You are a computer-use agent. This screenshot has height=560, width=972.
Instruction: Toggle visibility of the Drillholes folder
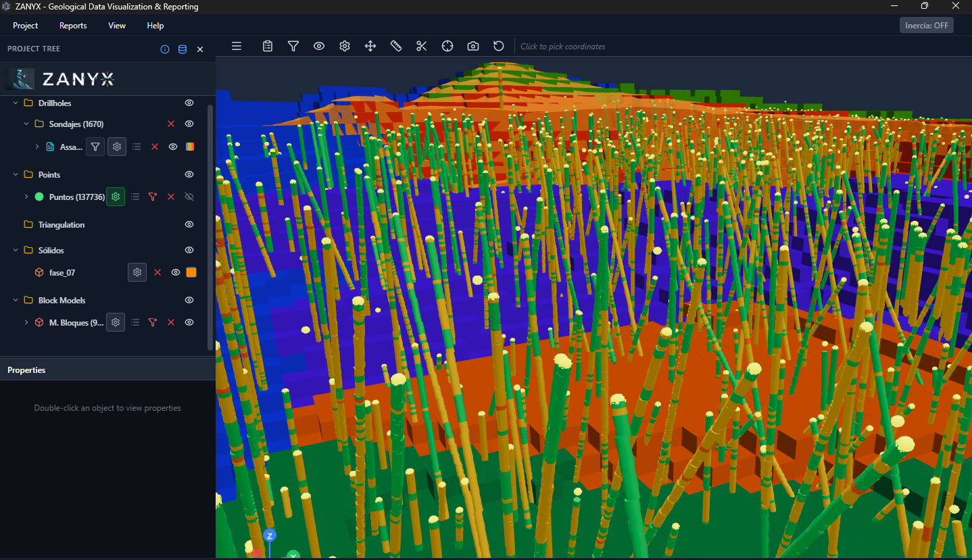[189, 102]
